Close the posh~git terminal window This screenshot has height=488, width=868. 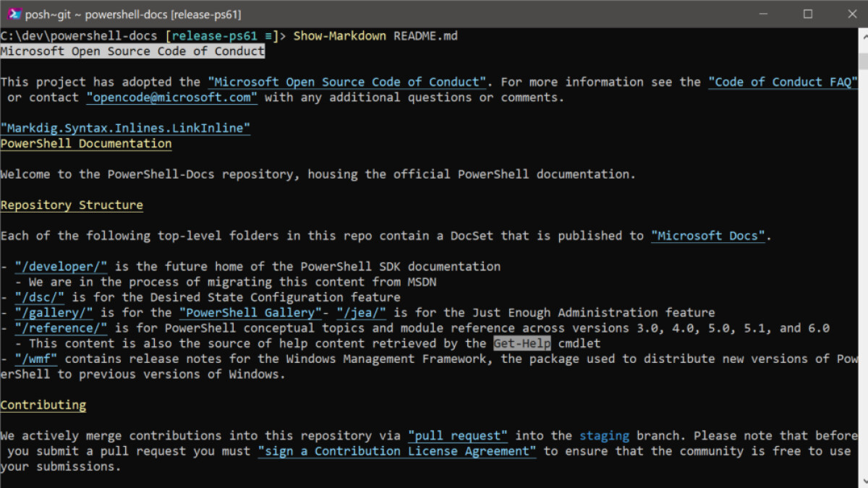coord(852,14)
